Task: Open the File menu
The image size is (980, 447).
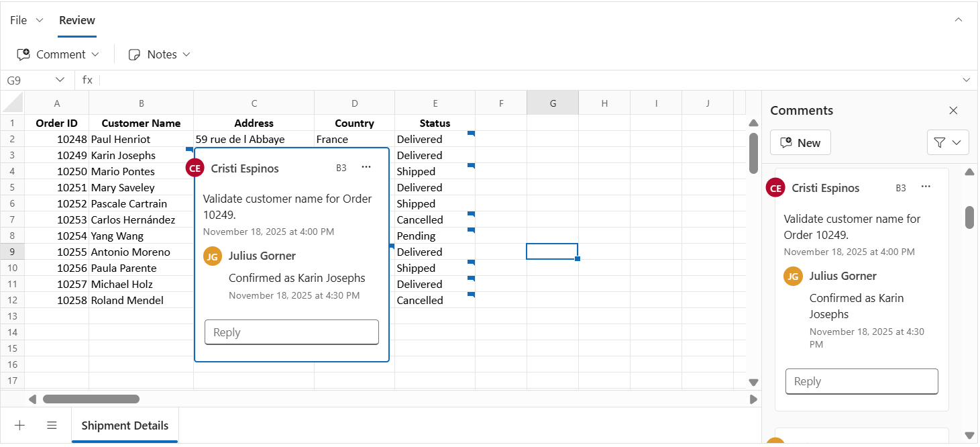Action: (x=27, y=20)
